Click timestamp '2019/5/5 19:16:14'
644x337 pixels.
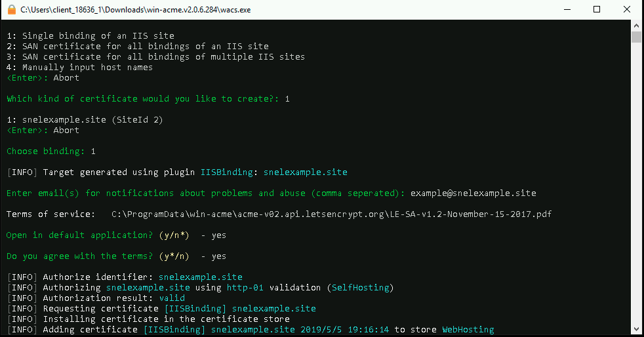(x=344, y=330)
